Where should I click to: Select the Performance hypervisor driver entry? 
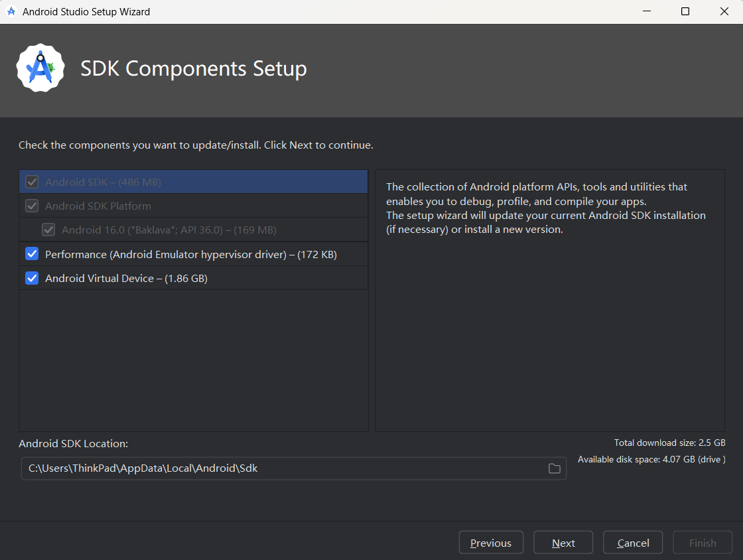click(x=193, y=254)
